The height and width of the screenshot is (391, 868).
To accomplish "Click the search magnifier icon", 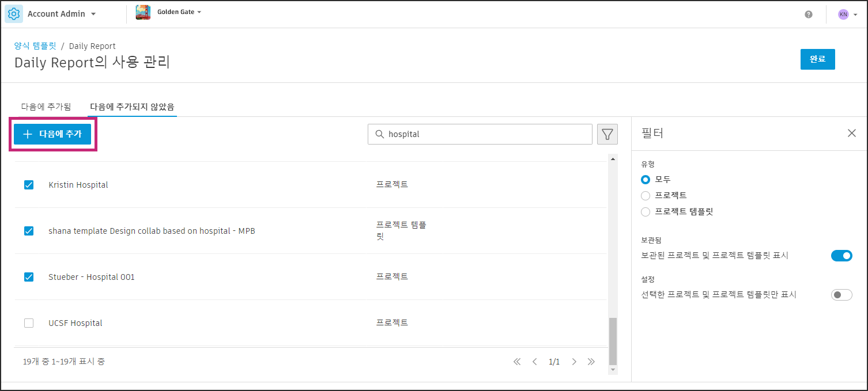I will point(379,134).
